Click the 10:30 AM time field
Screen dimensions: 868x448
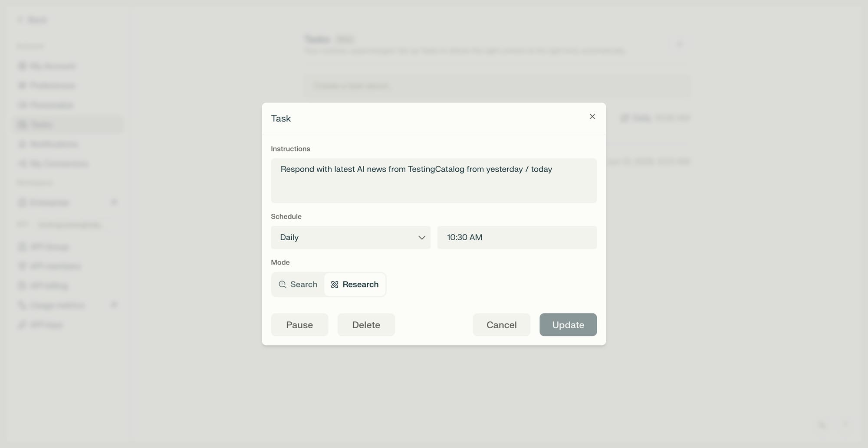517,237
